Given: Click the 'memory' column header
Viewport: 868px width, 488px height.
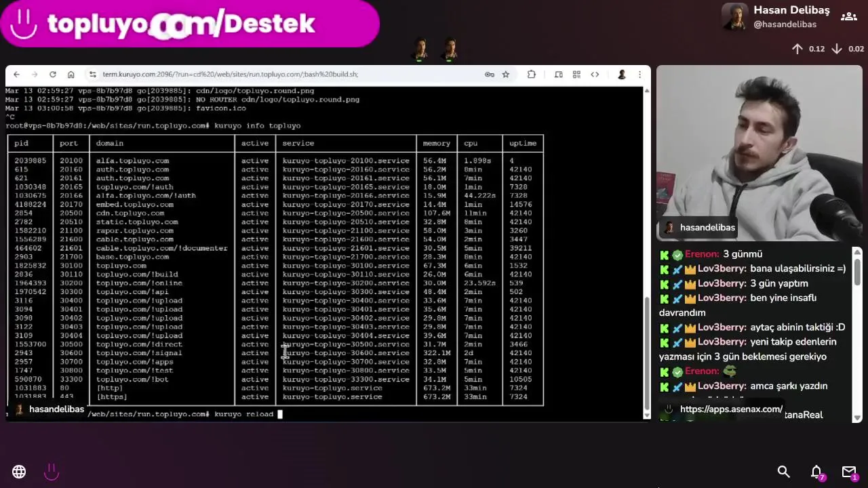Looking at the screenshot, I should [x=436, y=143].
